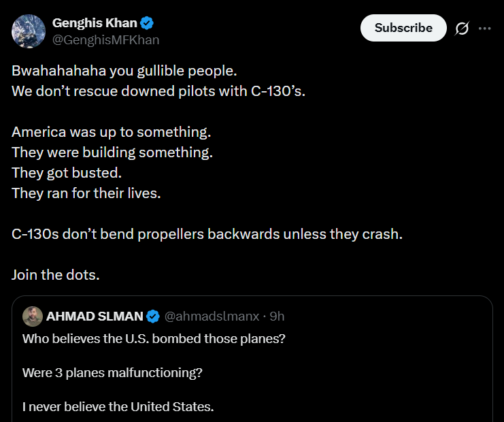Click verified badge beside AHMAD SLMAN

pos(153,316)
